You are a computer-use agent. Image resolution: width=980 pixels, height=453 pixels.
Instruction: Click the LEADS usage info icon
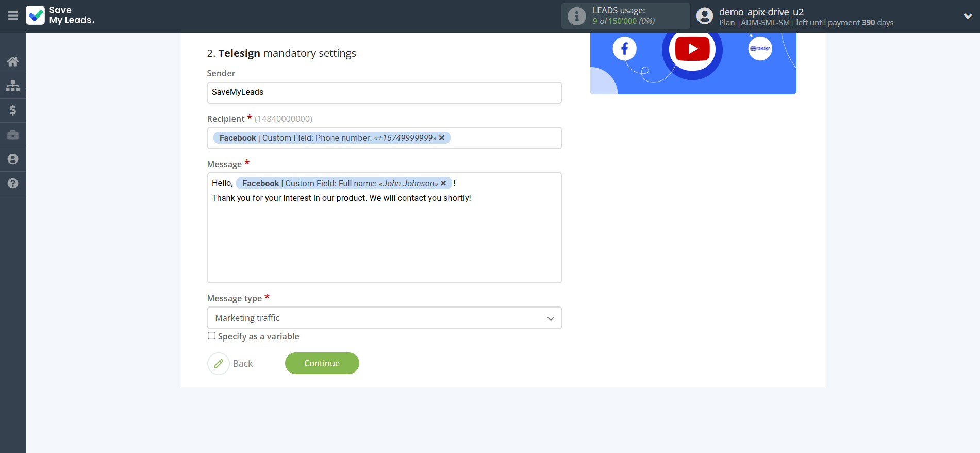pyautogui.click(x=576, y=16)
